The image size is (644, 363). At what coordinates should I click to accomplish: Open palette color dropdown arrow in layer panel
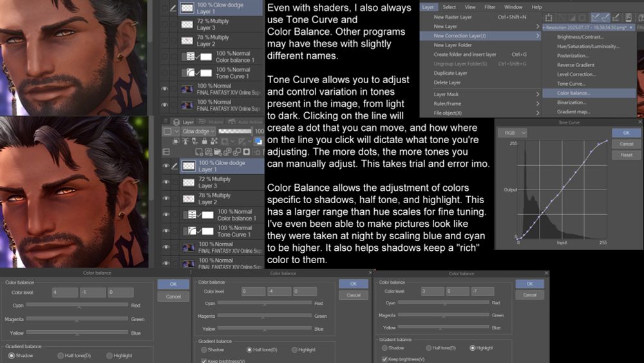pyautogui.click(x=176, y=132)
